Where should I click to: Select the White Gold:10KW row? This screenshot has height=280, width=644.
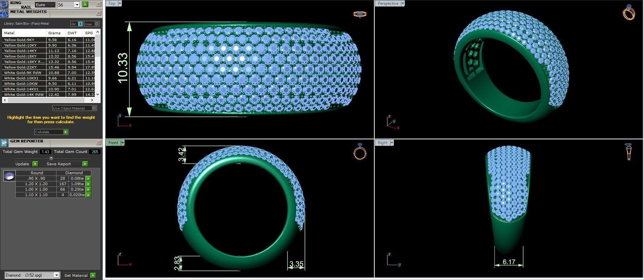[x=49, y=84]
